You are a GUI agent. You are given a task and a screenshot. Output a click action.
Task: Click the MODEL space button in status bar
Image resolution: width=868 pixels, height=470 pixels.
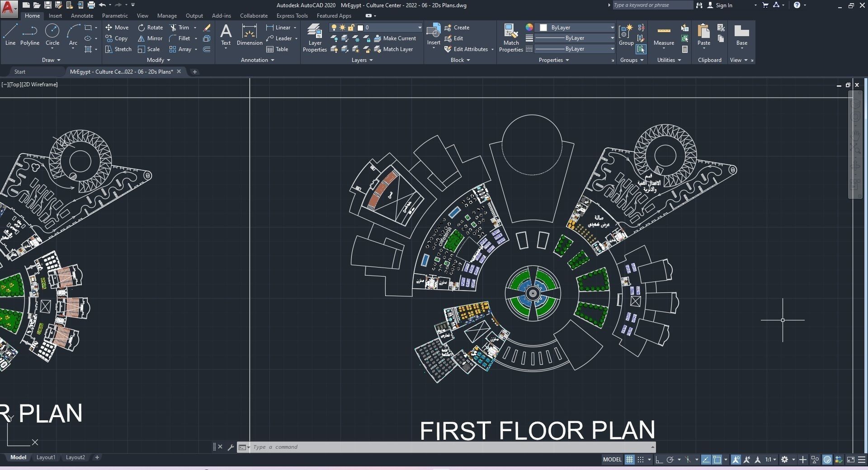[612, 460]
